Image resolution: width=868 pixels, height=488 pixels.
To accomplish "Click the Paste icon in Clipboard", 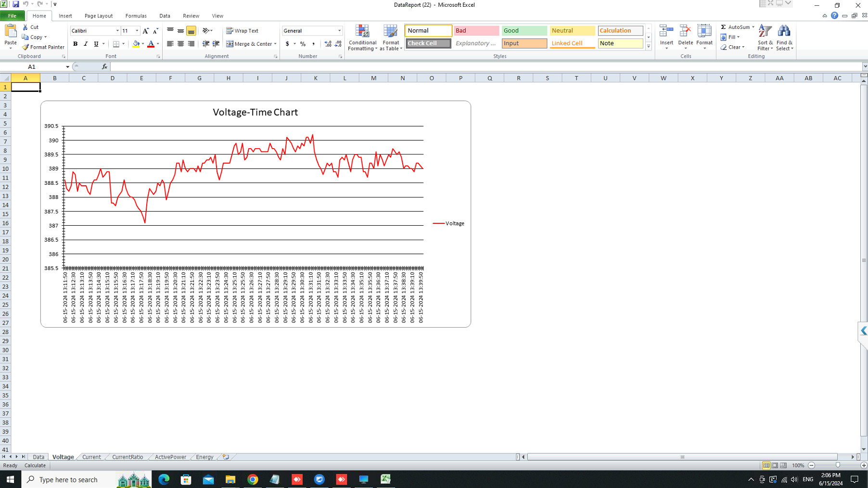I will 10,32.
